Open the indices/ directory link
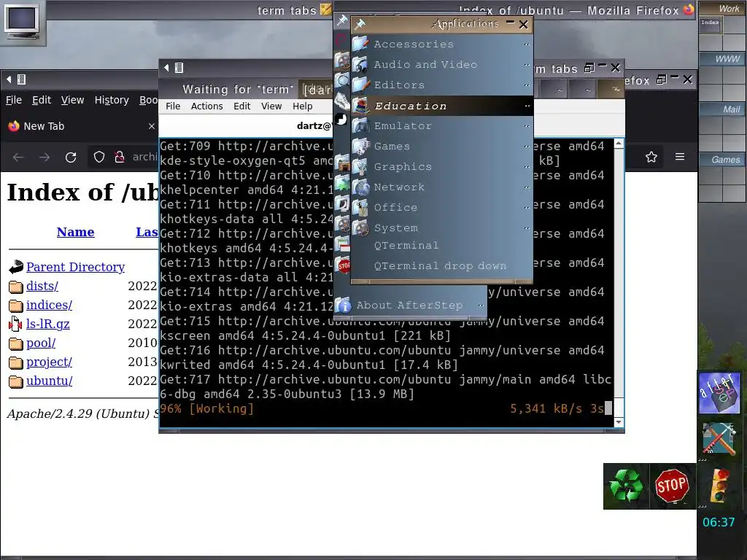Viewport: 747px width, 560px height. 49,306
